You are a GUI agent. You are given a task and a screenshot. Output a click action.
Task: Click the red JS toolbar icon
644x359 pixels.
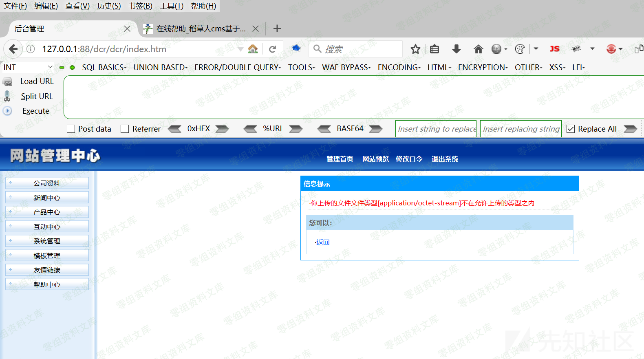coord(554,49)
